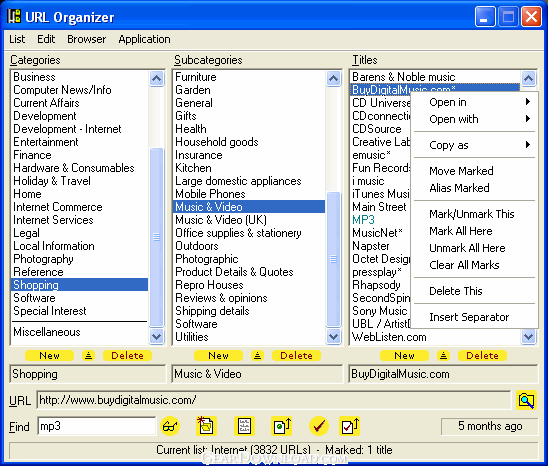Click New button under Categories list
The height and width of the screenshot is (466, 548).
click(49, 356)
